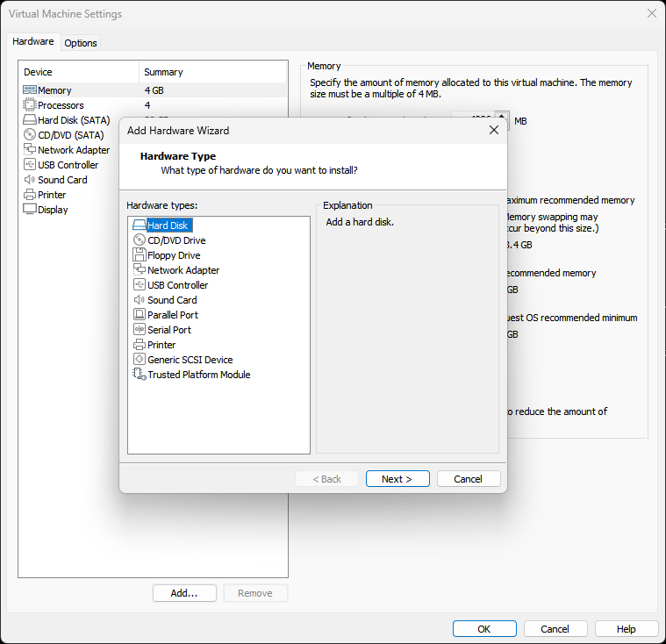Select Memory row in the device list
666x644 pixels.
(x=54, y=90)
